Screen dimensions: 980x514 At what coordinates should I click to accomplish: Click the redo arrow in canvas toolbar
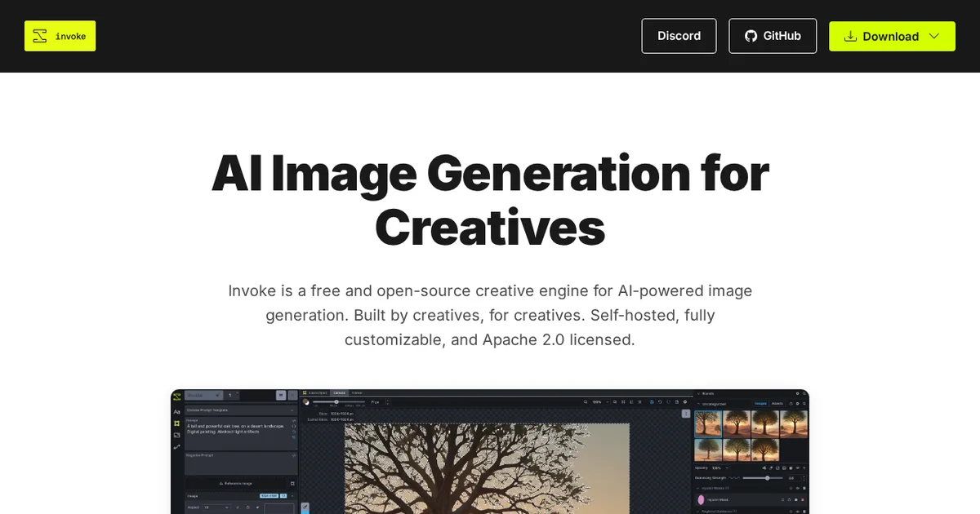[x=668, y=401]
